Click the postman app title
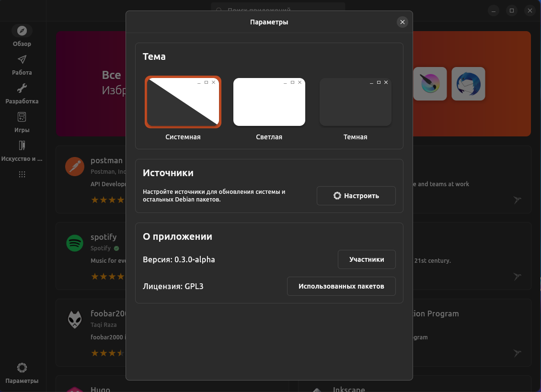The width and height of the screenshot is (541, 392). pos(106,160)
